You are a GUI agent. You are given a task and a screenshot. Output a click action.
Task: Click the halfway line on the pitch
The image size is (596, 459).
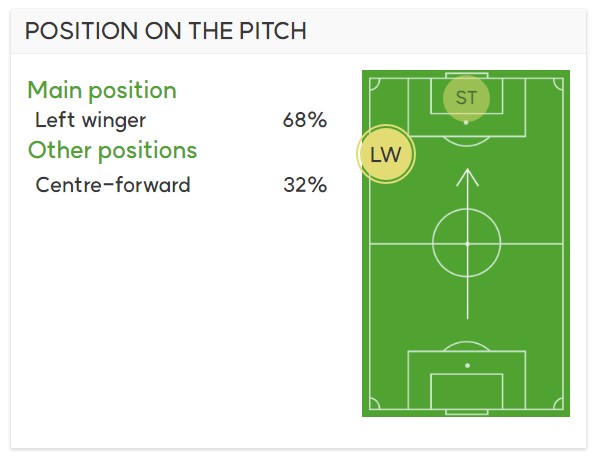[467, 244]
